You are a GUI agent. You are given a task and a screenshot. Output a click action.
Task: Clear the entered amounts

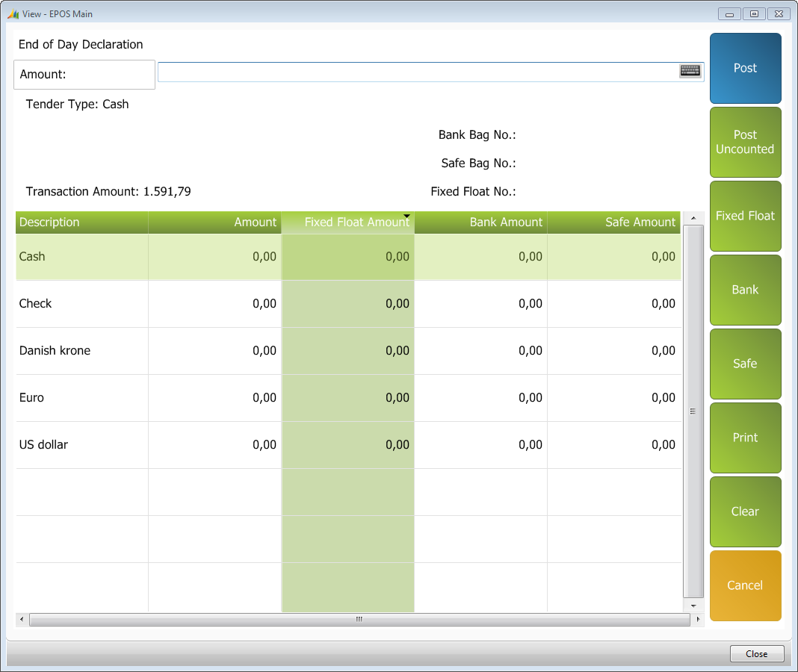[x=745, y=511]
